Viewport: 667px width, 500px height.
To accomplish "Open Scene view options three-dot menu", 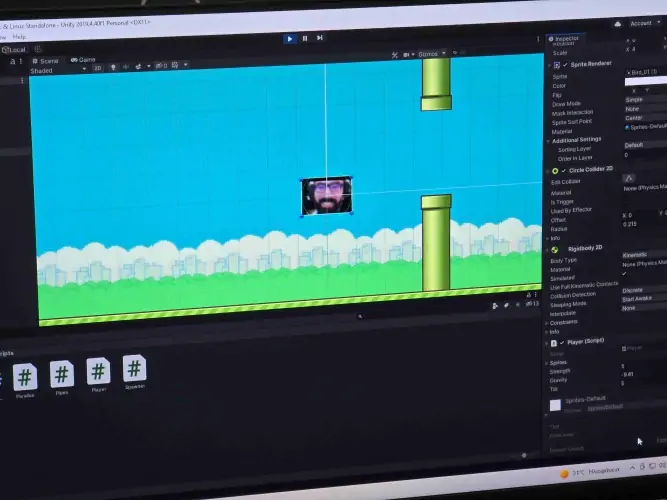I will click(538, 39).
